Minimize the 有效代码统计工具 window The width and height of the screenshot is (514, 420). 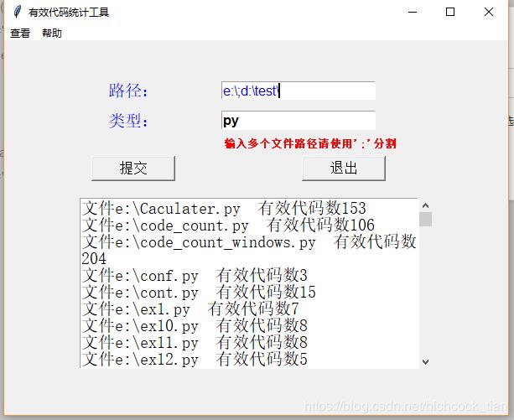tap(413, 12)
